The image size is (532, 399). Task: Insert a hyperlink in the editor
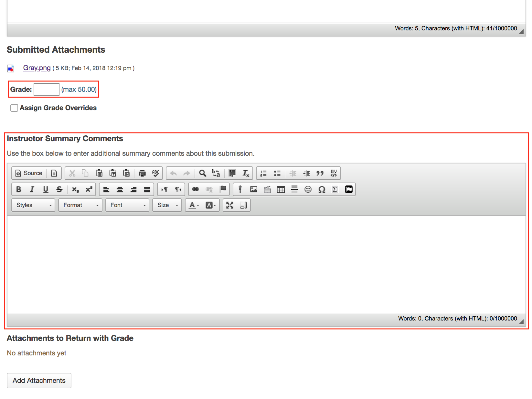196,189
